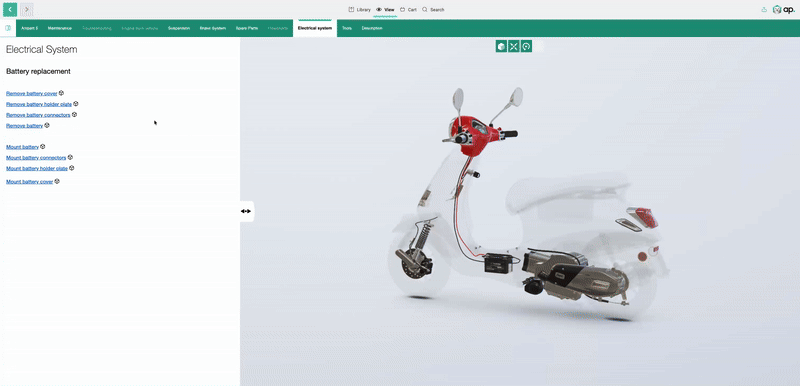This screenshot has height=386, width=800.
Task: Open the 'Remove battery' step link
Action: (x=24, y=125)
